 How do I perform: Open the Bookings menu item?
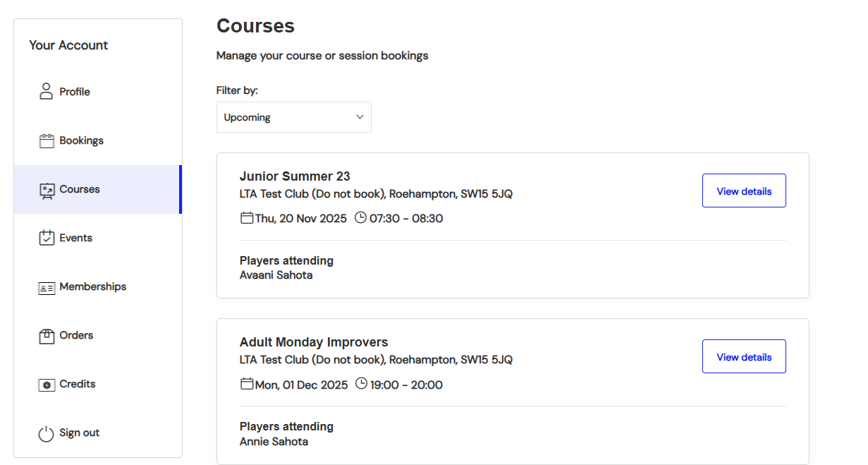pyautogui.click(x=81, y=140)
